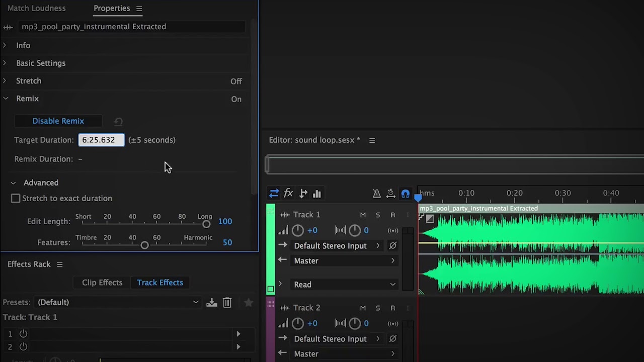Toggle power for effects slot 1
Viewport: 644px width, 362px height.
coord(23,334)
